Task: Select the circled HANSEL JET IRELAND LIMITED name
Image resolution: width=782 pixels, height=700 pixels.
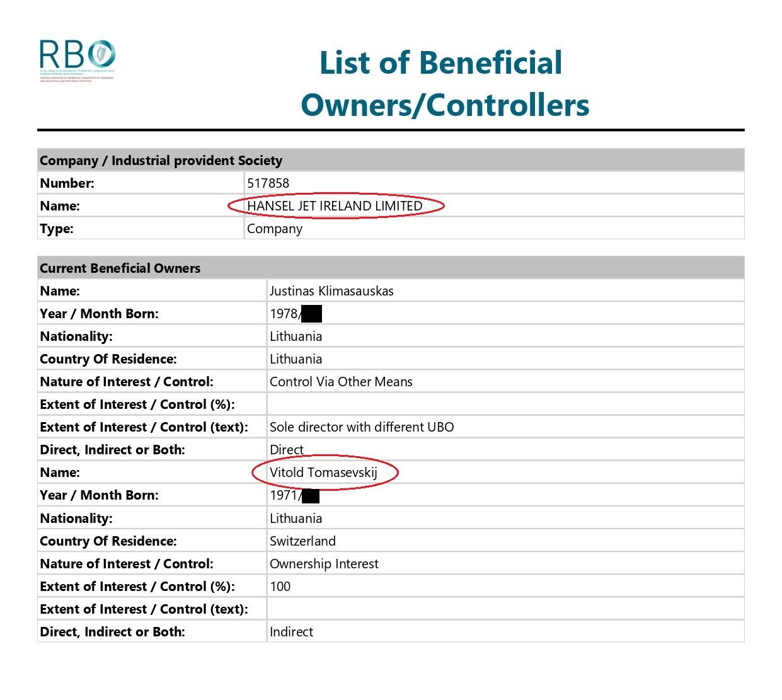Action: coord(335,206)
